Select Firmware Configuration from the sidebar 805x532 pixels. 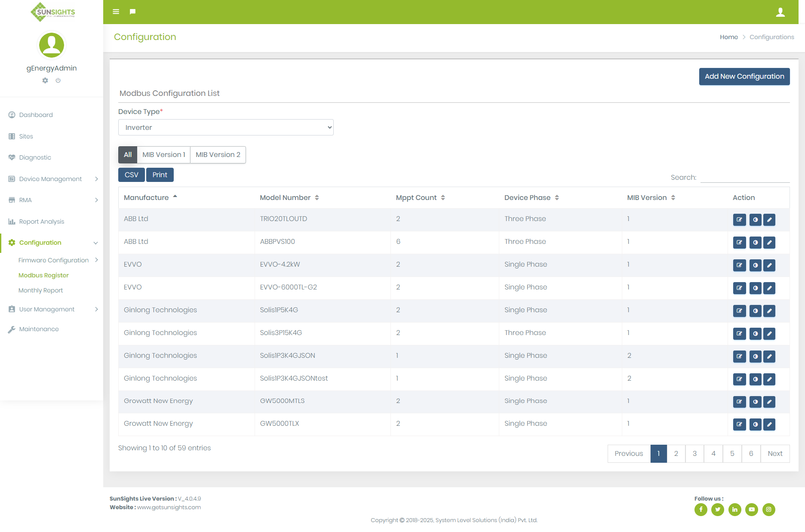(53, 260)
